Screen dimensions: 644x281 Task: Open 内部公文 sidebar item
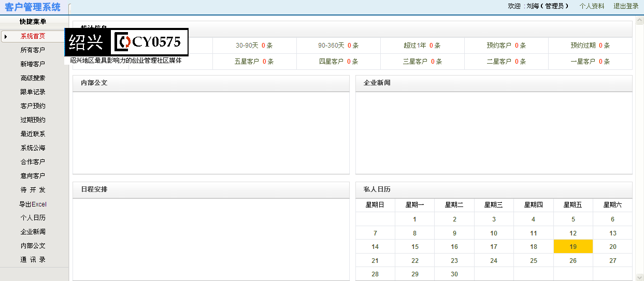tap(33, 246)
